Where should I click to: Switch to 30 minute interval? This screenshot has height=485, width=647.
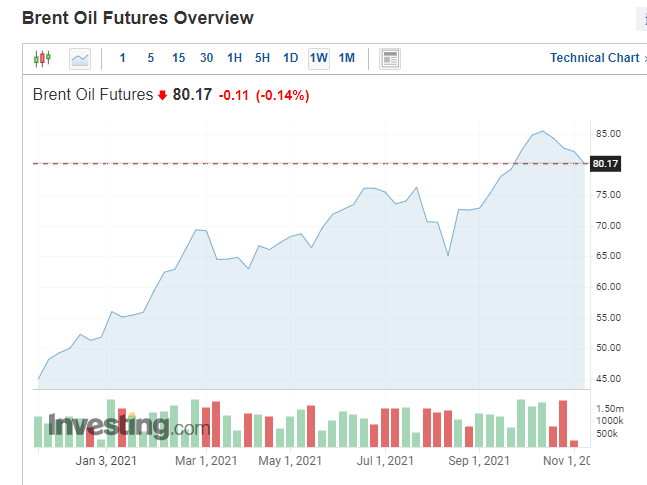click(206, 58)
